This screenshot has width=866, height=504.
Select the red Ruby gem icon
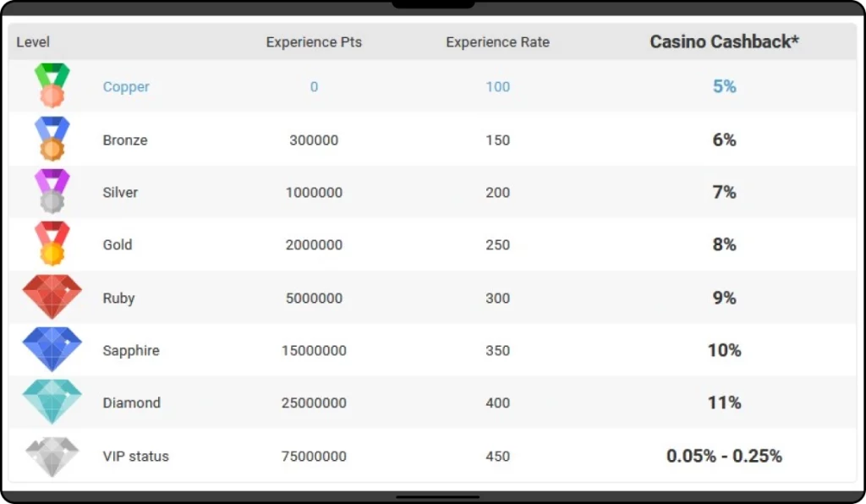point(52,297)
